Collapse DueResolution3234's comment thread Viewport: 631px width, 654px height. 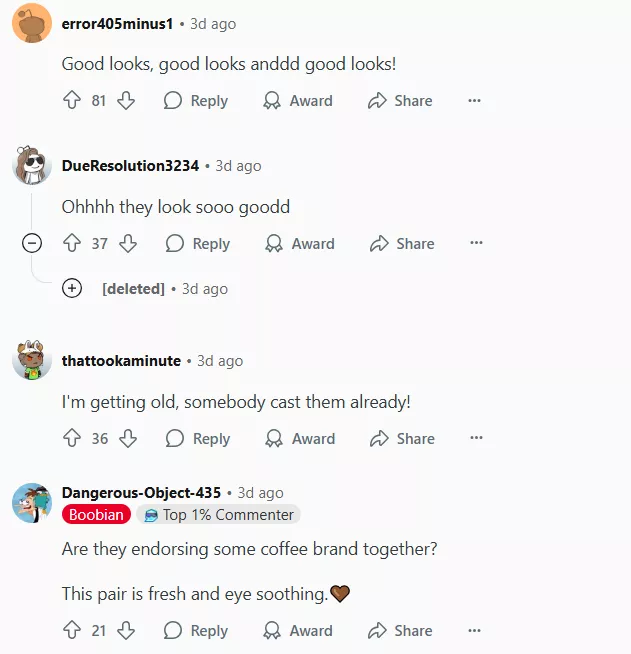pos(32,243)
